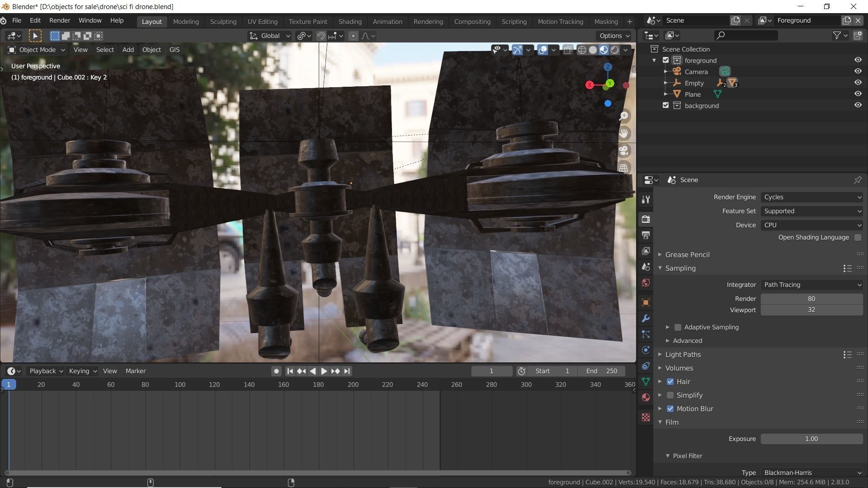Open the Material properties tab icon

[646, 398]
